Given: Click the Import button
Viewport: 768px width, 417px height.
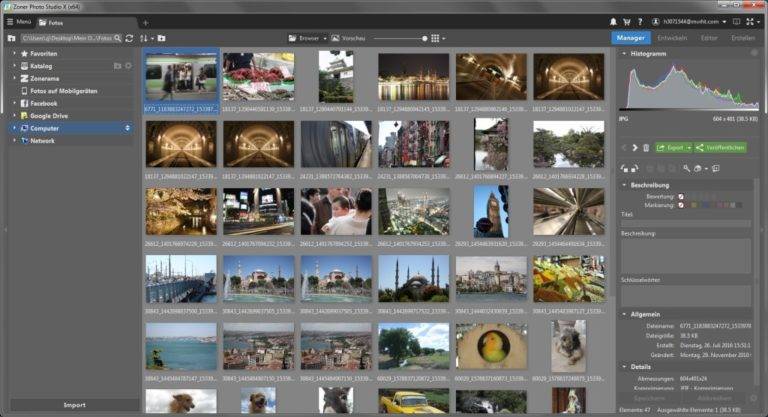Looking at the screenshot, I should tap(74, 405).
